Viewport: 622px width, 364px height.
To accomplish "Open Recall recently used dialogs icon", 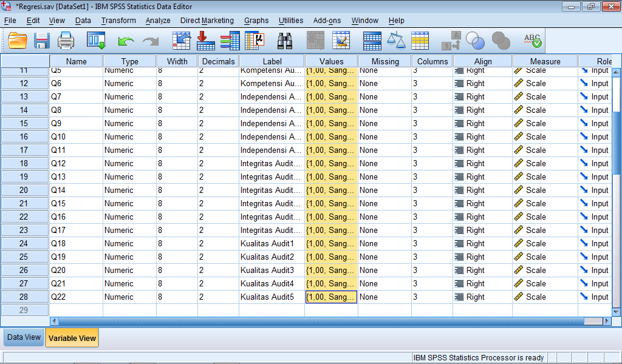I will (x=96, y=41).
